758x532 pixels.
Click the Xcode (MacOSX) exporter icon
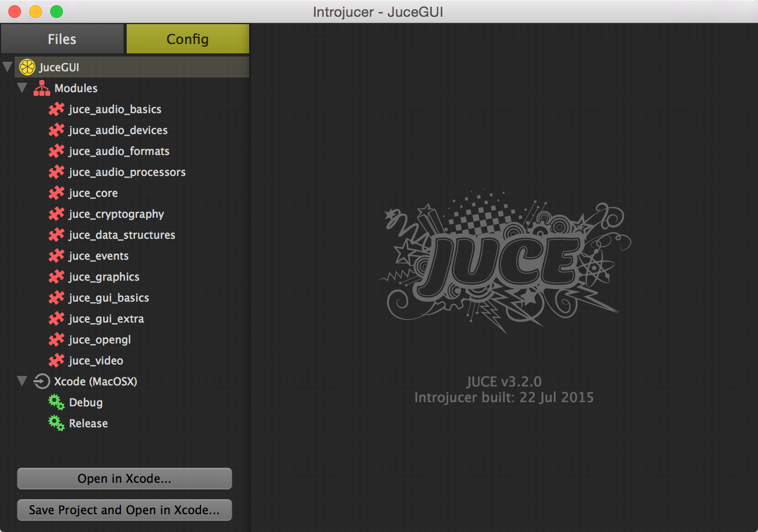(41, 381)
